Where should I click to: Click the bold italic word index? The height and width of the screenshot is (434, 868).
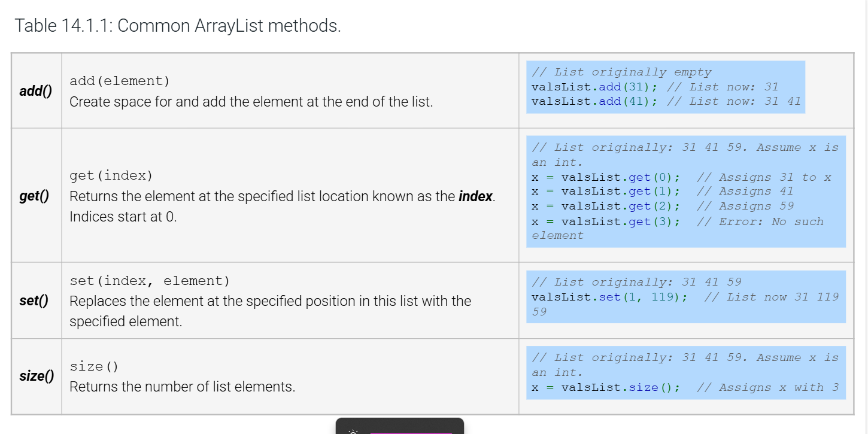(475, 196)
